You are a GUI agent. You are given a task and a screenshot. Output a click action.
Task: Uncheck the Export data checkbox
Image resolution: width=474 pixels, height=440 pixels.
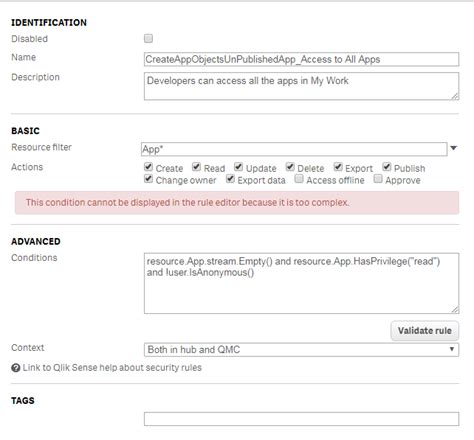click(230, 179)
